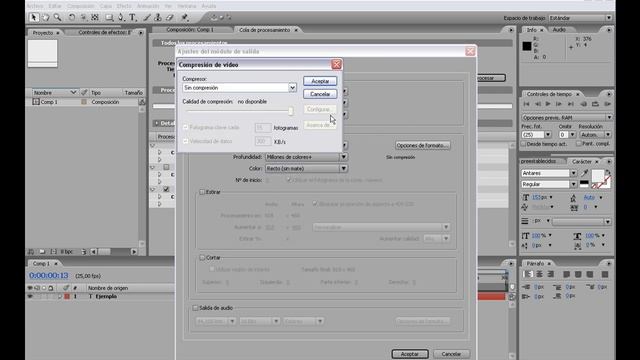The image size is (640, 360).
Task: Pick color with Character panel eyedropper
Action: (584, 173)
